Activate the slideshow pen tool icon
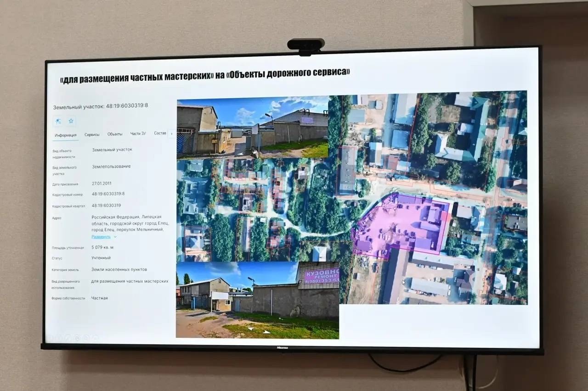Screen dimensions: 588x391 click(68, 338)
